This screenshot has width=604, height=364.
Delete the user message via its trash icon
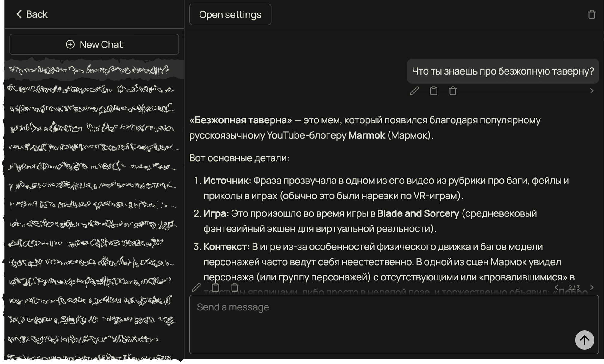453,91
